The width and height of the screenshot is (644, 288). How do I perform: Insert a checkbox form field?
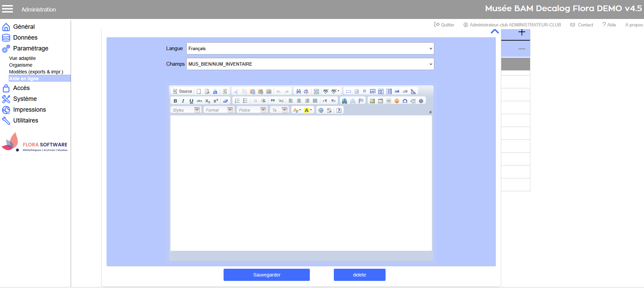(x=356, y=91)
